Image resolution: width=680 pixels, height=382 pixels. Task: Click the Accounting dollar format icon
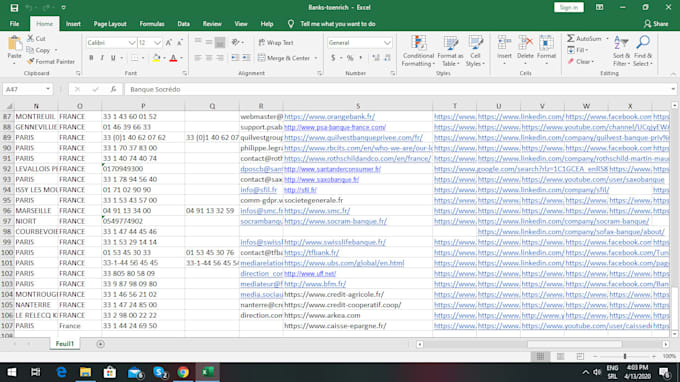click(x=333, y=58)
